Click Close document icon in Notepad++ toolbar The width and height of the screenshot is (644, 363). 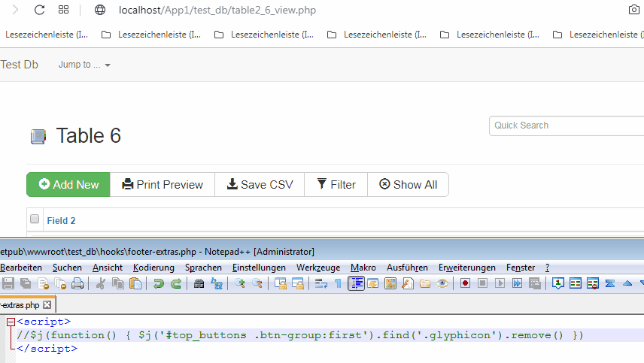click(43, 283)
